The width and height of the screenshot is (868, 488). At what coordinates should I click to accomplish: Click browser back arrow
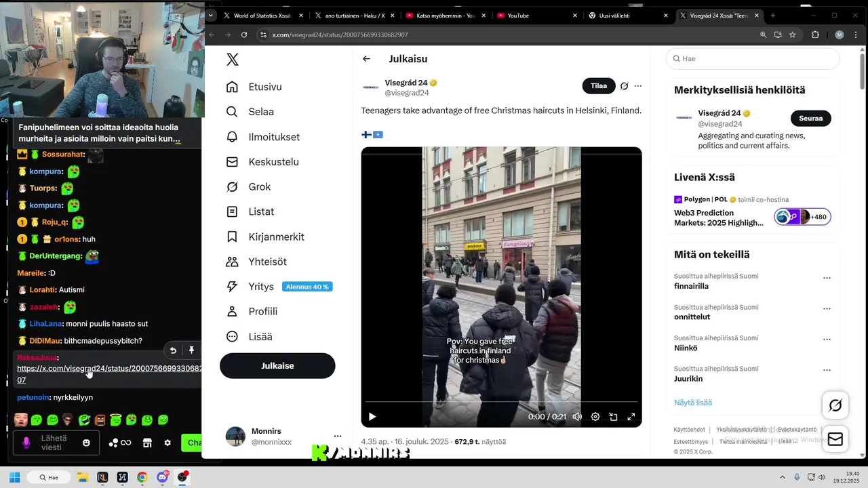(x=212, y=35)
